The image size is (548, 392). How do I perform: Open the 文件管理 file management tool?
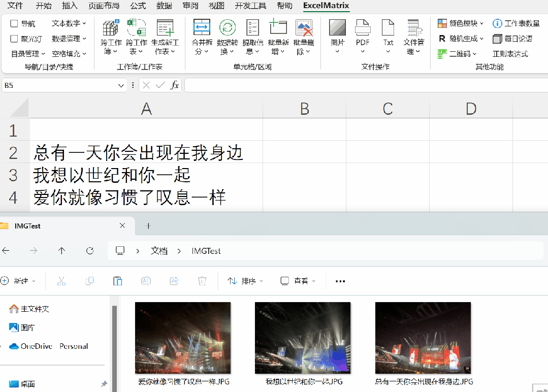(414, 37)
